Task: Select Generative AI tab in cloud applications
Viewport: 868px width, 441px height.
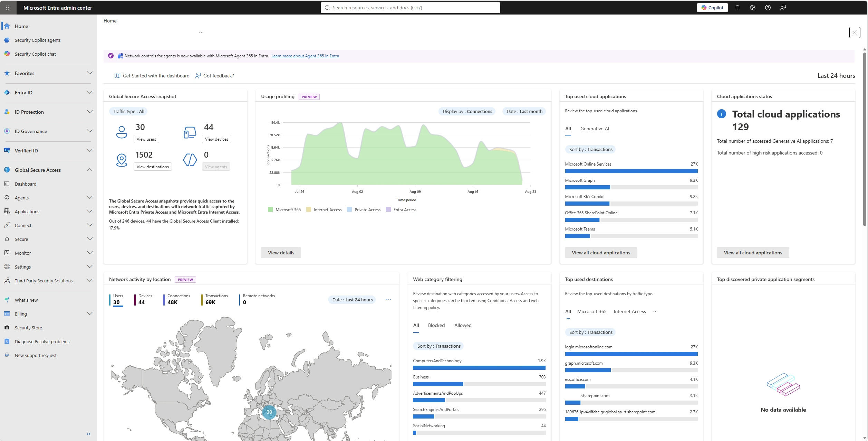Action: (595, 129)
